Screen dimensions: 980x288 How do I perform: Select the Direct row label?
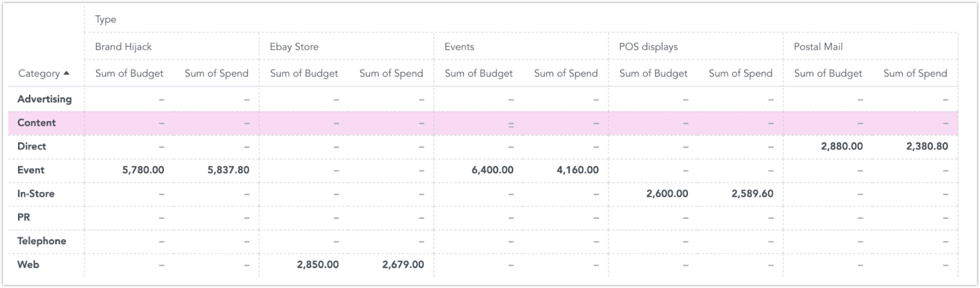32,146
